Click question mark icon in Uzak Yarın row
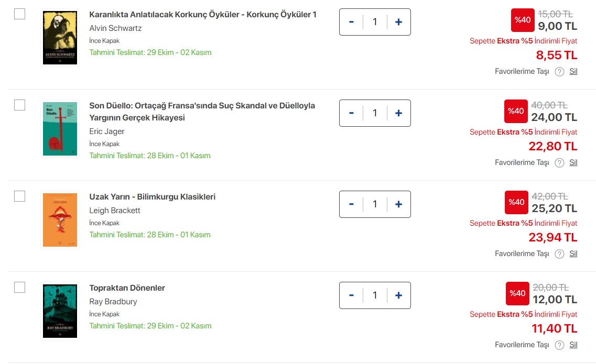 pos(559,254)
